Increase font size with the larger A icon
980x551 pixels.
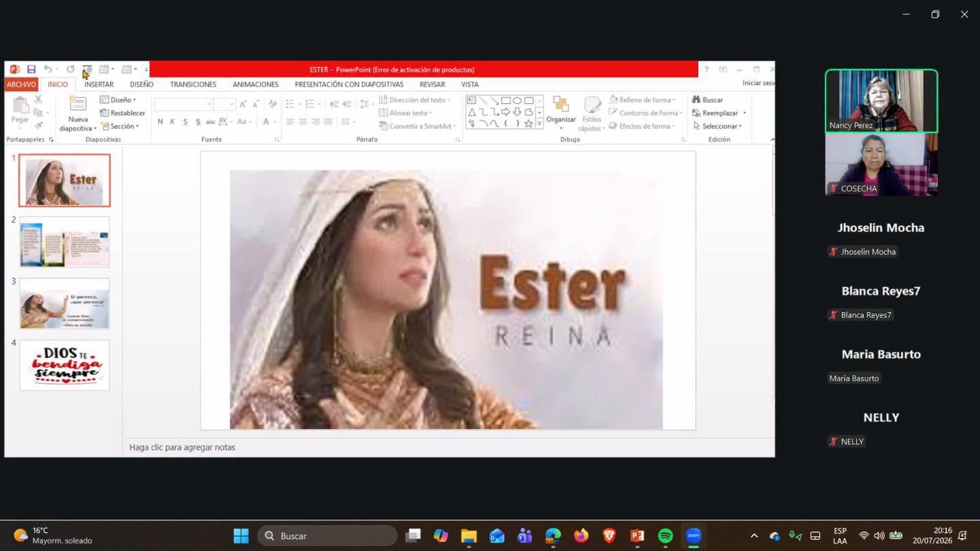pos(243,104)
